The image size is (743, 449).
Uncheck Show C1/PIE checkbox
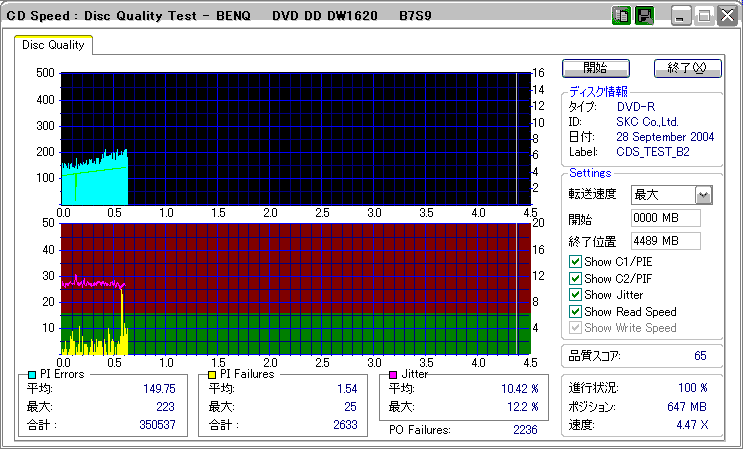(x=575, y=261)
